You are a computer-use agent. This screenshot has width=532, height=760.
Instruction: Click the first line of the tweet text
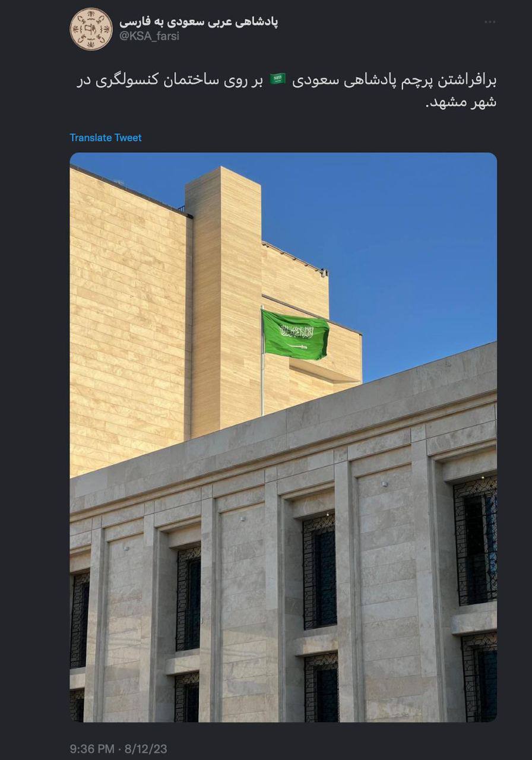click(x=286, y=80)
